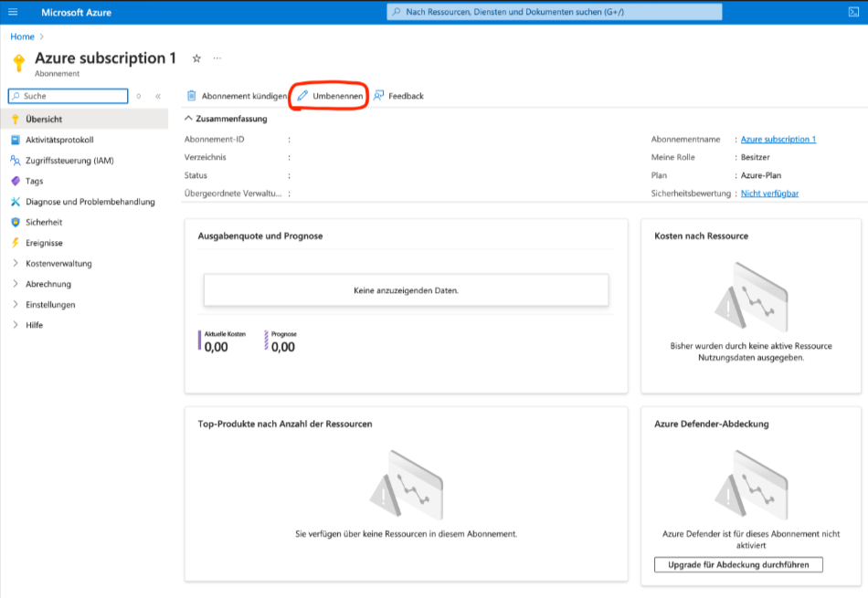
Task: Open Aktivitätsprotokoll in sidebar
Action: click(59, 140)
